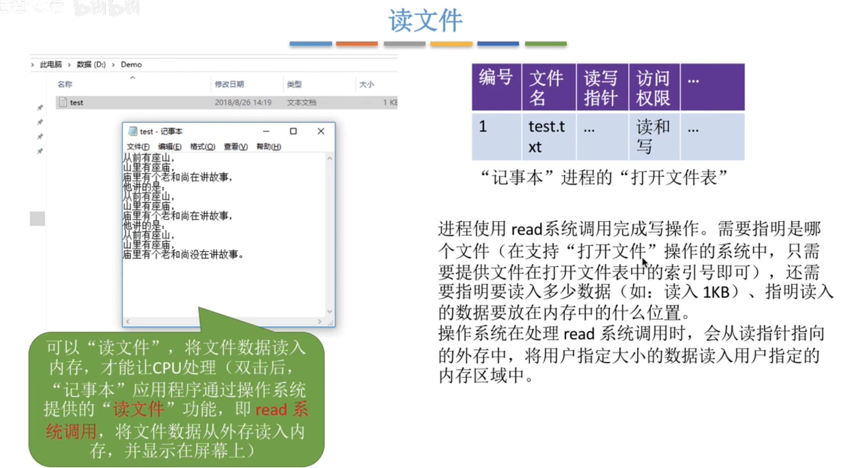Expand chevron after 数据 (D:) in breadcrumb
The image size is (868, 468).
point(113,65)
